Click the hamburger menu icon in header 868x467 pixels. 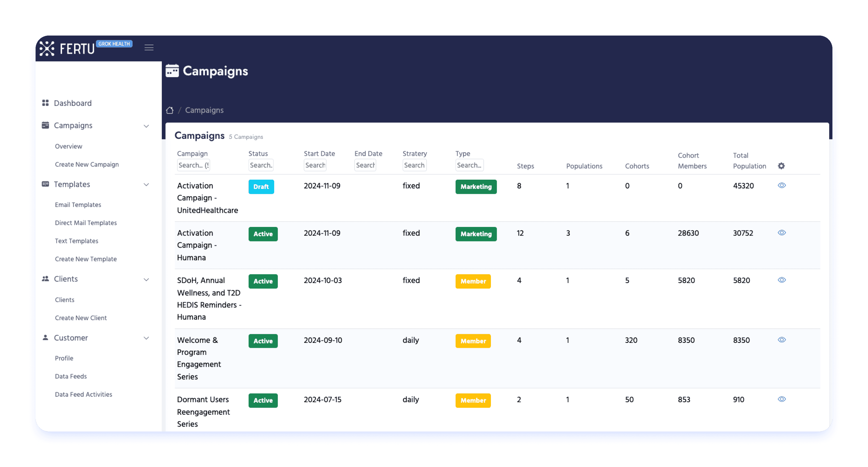pyautogui.click(x=149, y=48)
